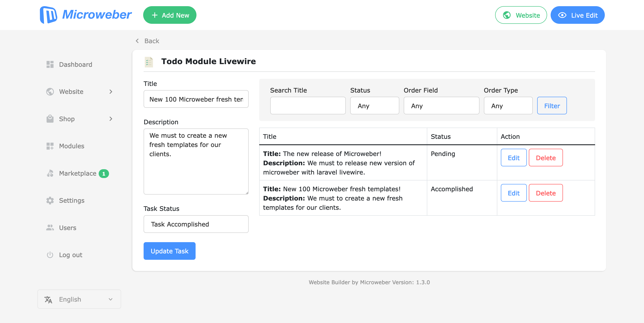644x323 pixels.
Task: Click the Microweber Version 1.3.0 footer text
Action: tap(369, 282)
